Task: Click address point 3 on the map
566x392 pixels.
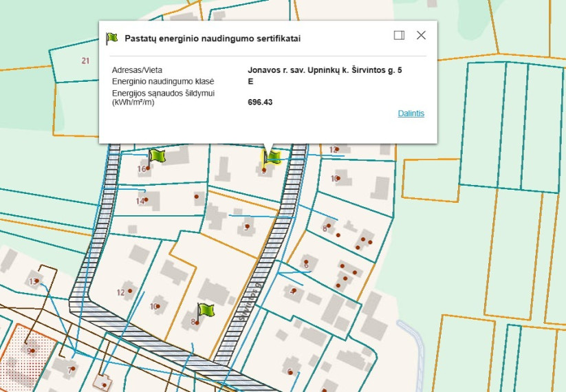Action: (x=247, y=227)
